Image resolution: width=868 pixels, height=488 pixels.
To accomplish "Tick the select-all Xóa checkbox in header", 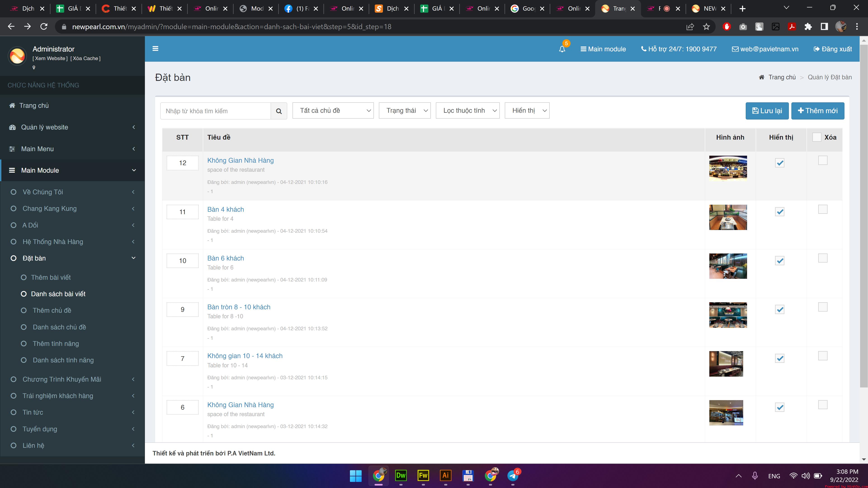I will [x=817, y=137].
